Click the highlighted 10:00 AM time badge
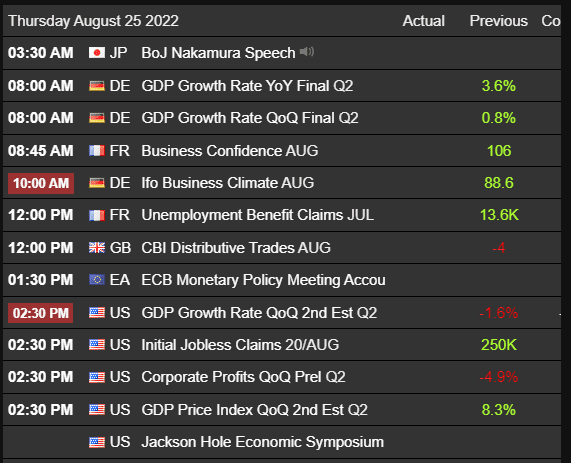The height and width of the screenshot is (463, 571). pos(41,183)
